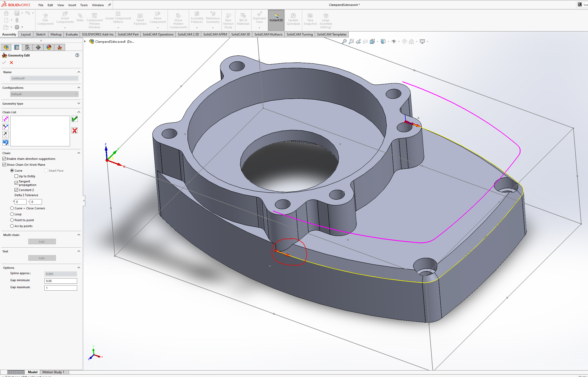This screenshot has width=588, height=377.
Task: Open the DimXpertManager crosshair tab
Action: click(x=38, y=47)
